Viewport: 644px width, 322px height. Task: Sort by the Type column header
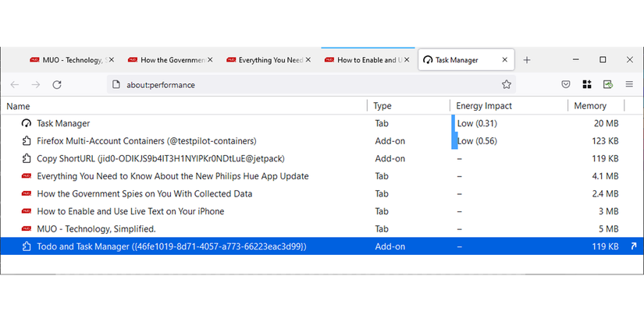pos(409,106)
